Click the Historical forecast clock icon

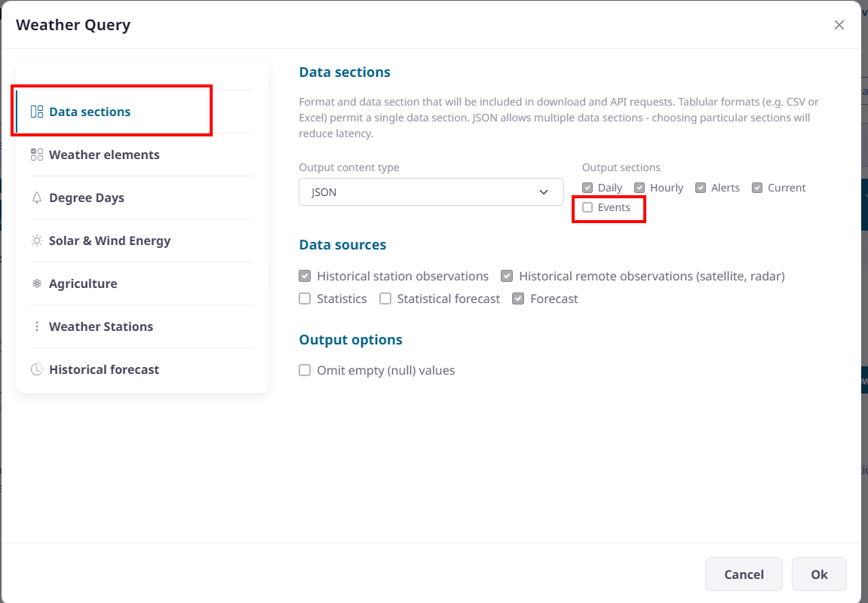(37, 369)
